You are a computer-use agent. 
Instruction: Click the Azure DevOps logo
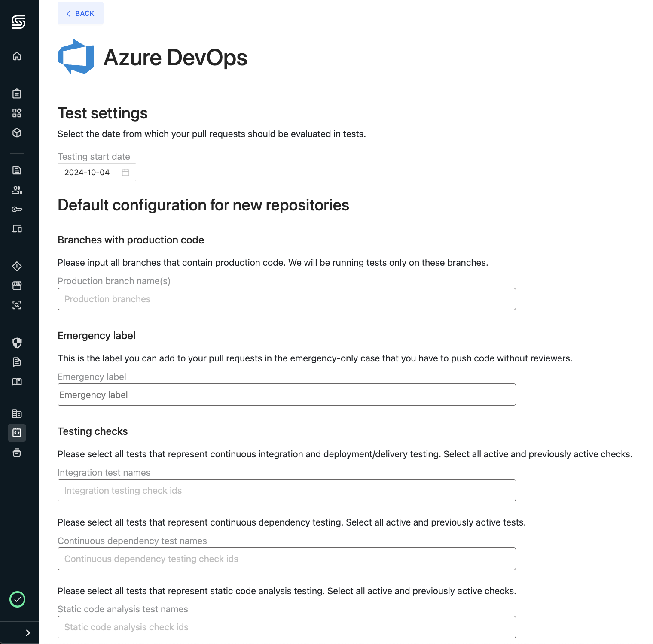(x=76, y=57)
